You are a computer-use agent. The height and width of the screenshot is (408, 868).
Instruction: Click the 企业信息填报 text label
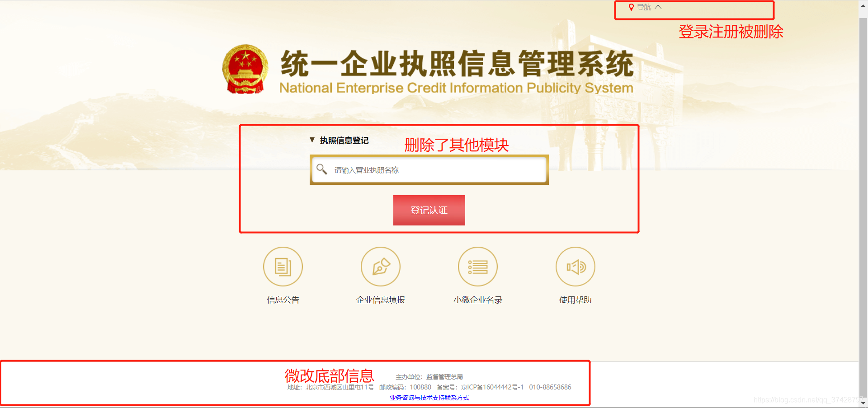pyautogui.click(x=381, y=300)
